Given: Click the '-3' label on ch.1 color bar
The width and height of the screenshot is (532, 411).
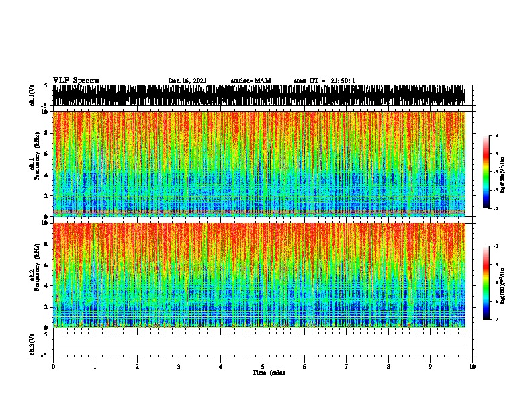Looking at the screenshot, I should [495, 135].
